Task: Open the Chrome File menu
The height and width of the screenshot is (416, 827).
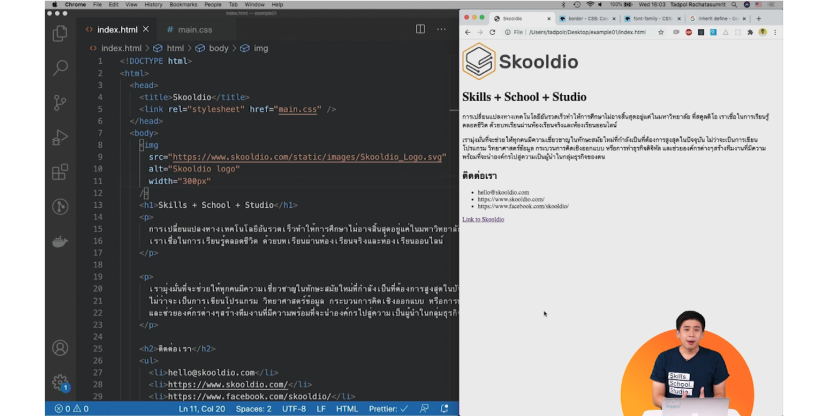Action: (x=98, y=4)
